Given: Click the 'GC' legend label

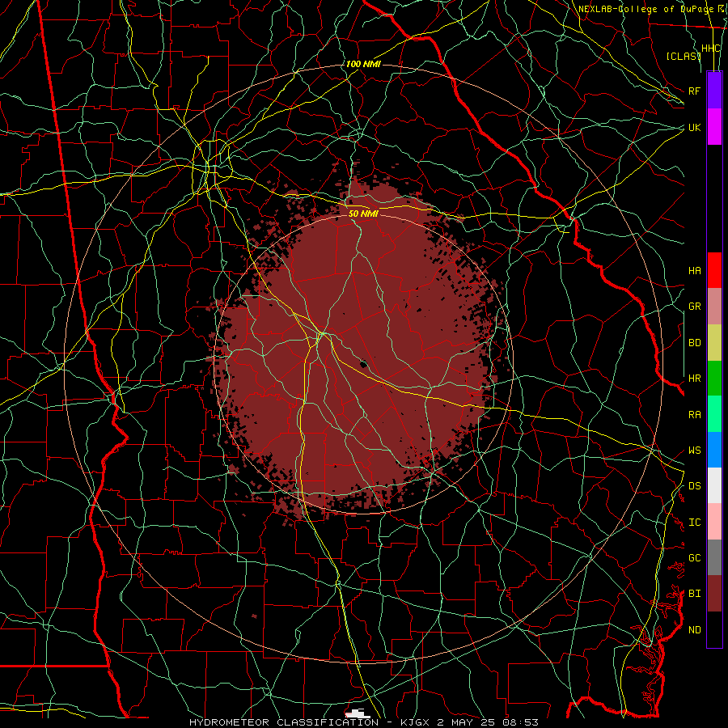Looking at the screenshot, I should pos(694,558).
